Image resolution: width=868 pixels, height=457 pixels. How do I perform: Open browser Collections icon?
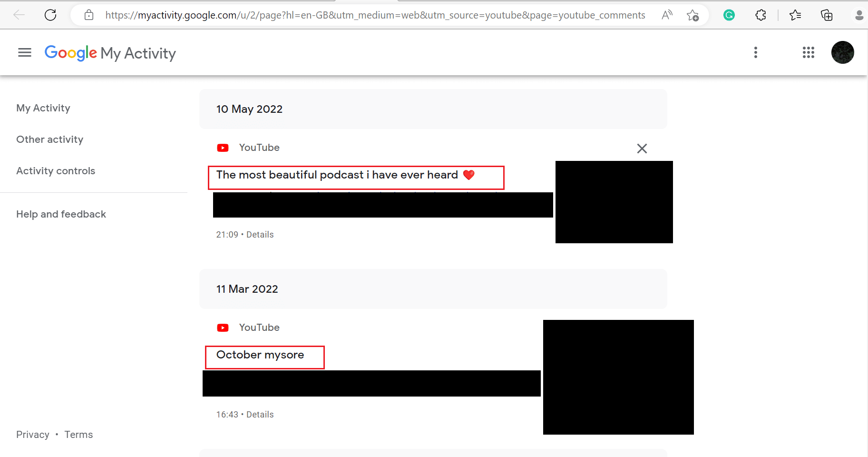point(827,15)
